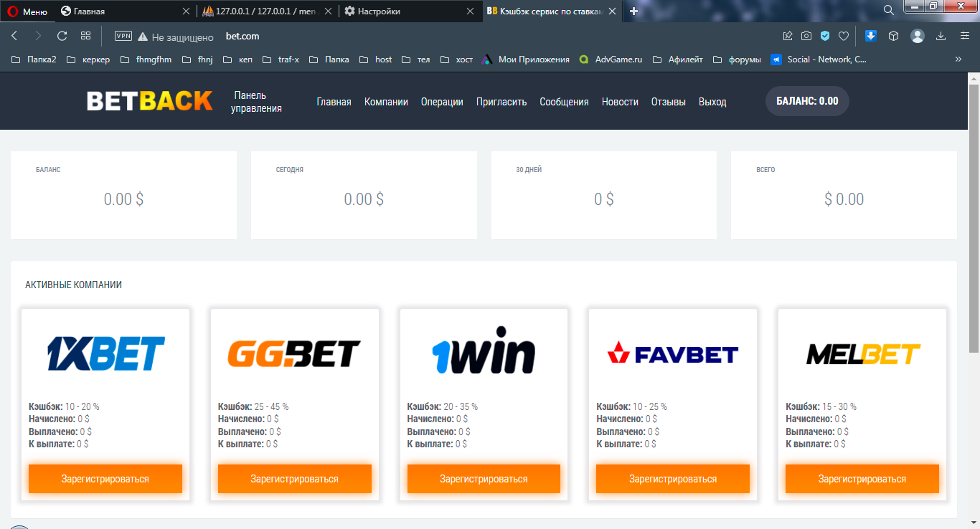Open the Opera Меню menu
This screenshot has height=529, width=980.
27,11
